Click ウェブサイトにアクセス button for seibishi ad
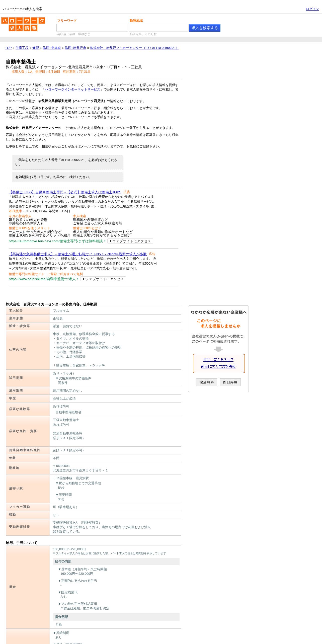The width and height of the screenshot is (322, 644). click(103, 279)
